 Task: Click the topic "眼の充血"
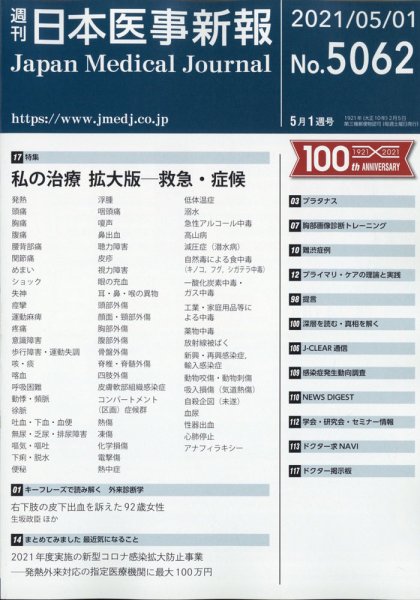[113, 282]
